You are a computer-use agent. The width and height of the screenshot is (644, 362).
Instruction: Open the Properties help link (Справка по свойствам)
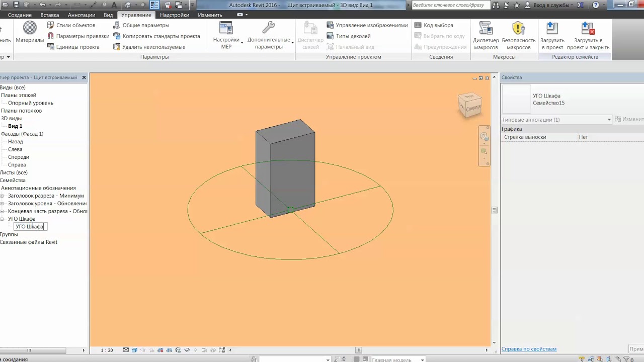[x=529, y=349]
